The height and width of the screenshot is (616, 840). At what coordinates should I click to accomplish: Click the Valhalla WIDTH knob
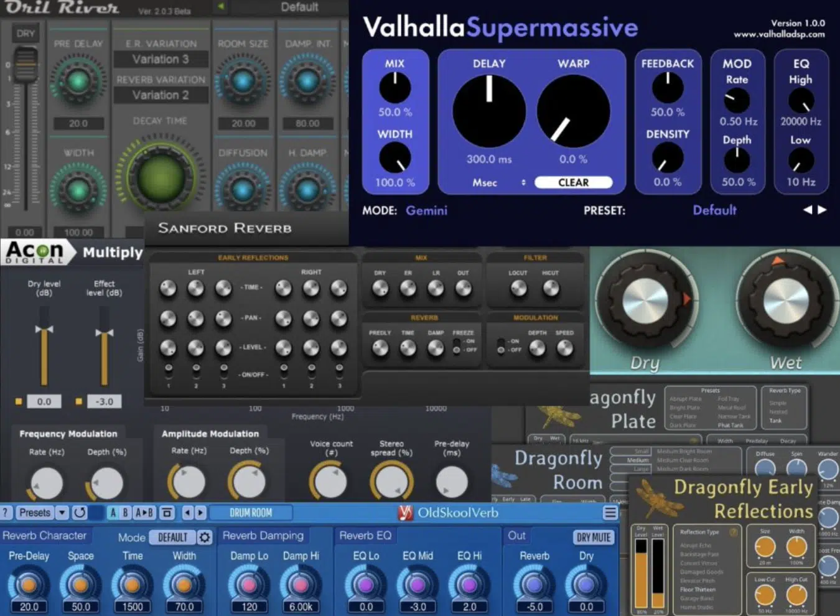point(394,157)
